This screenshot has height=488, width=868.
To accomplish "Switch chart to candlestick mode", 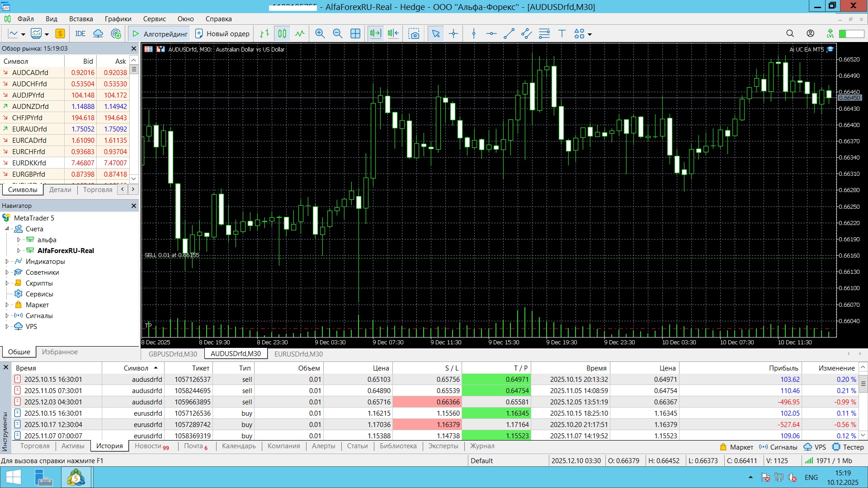I will [282, 33].
